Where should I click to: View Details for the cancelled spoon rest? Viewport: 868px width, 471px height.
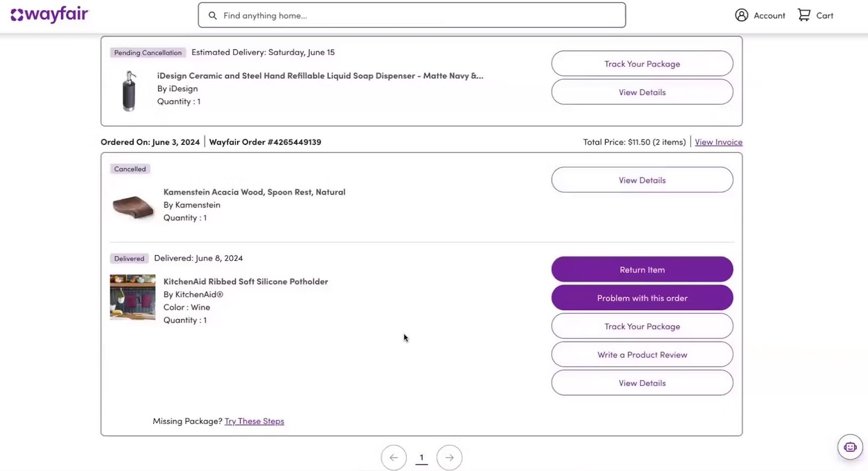click(x=642, y=180)
